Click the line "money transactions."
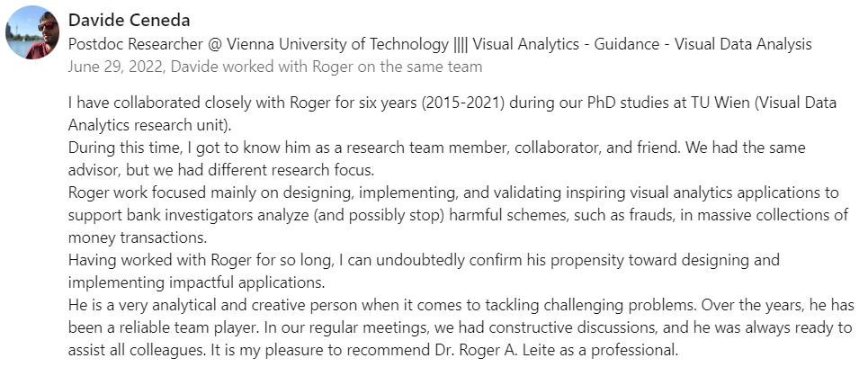 [x=138, y=237]
